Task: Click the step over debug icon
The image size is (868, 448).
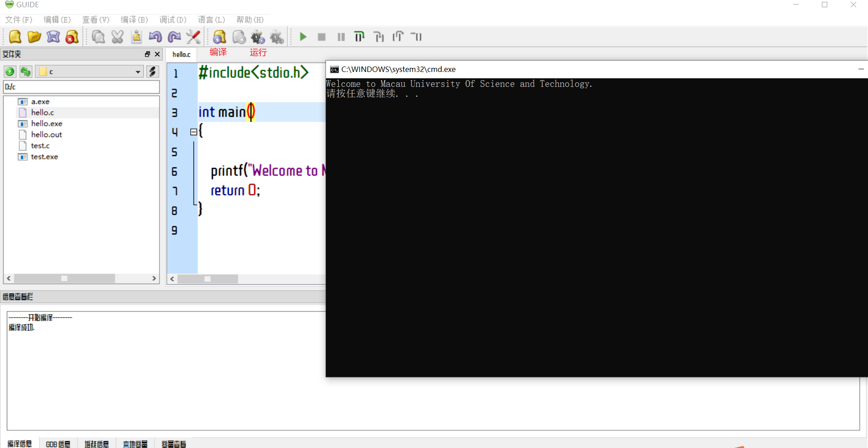Action: (x=360, y=37)
